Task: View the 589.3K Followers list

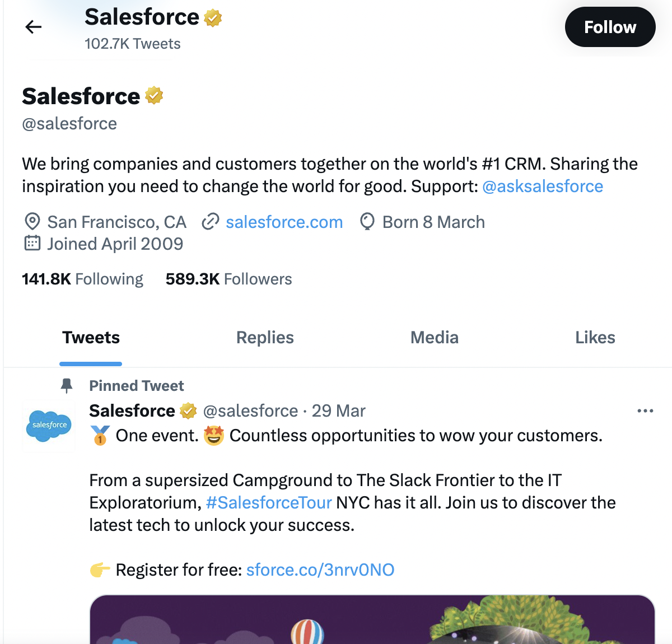Action: (228, 278)
